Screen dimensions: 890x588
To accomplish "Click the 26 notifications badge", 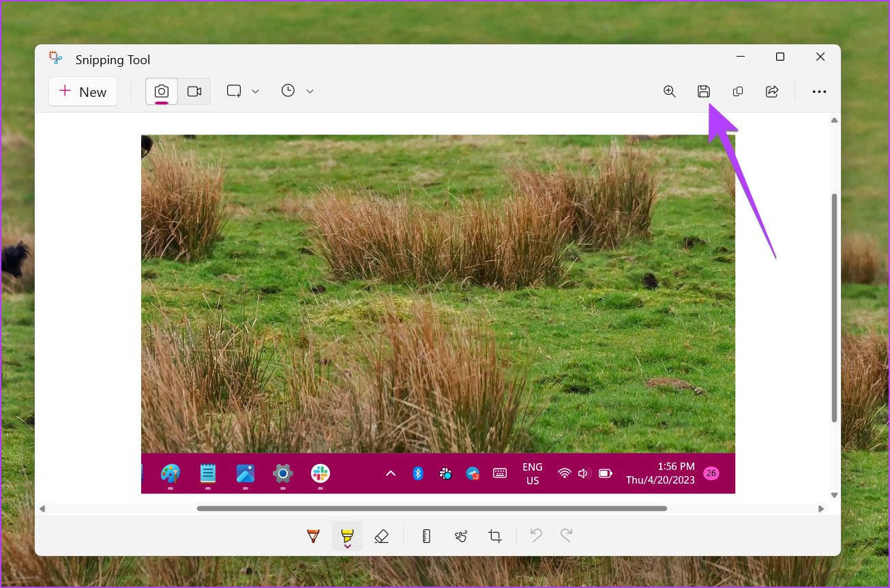I will point(711,473).
